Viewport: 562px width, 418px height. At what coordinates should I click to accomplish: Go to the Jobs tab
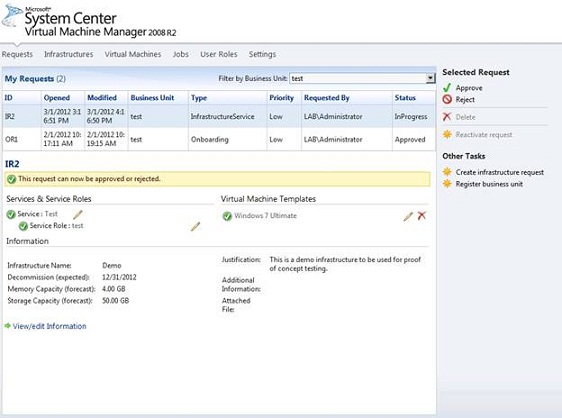181,54
